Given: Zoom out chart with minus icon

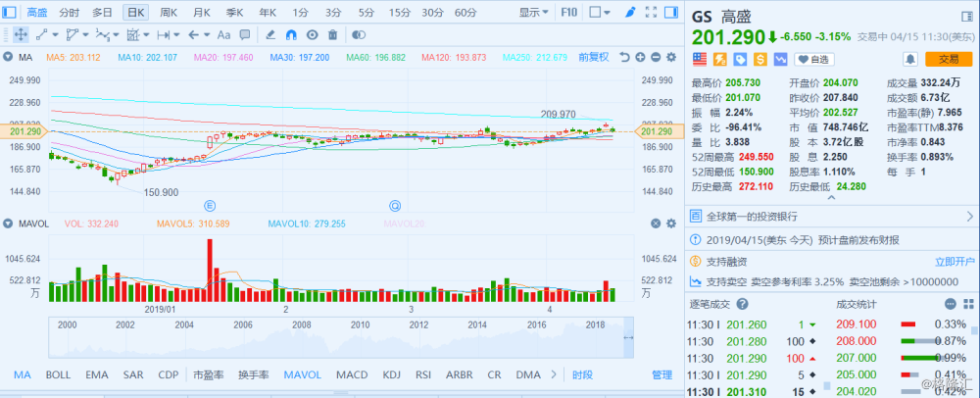Looking at the screenshot, I should (x=656, y=57).
